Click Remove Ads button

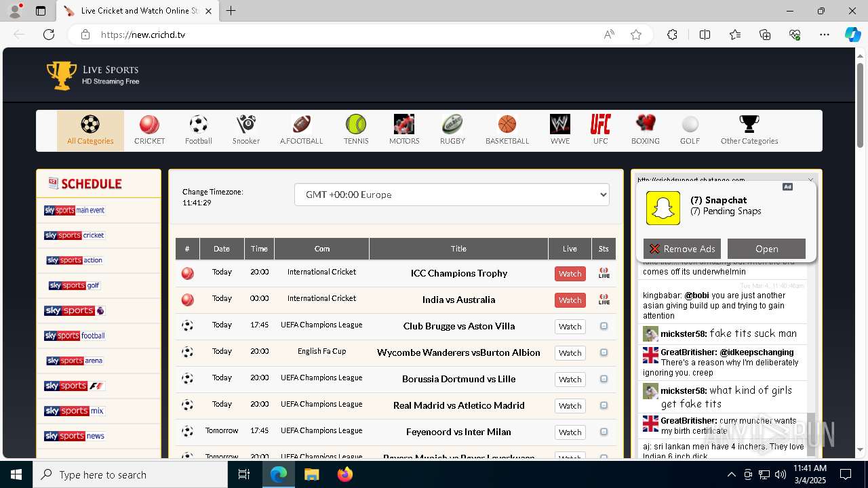[682, 249]
